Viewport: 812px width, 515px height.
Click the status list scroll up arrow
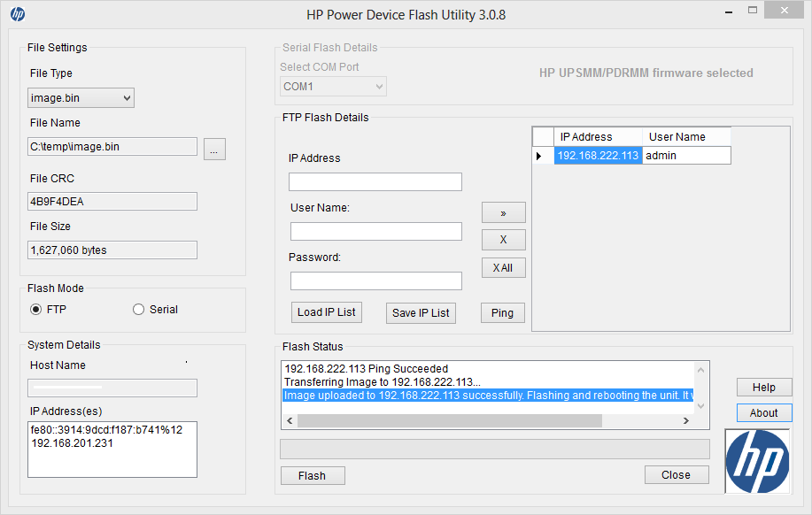click(x=700, y=370)
